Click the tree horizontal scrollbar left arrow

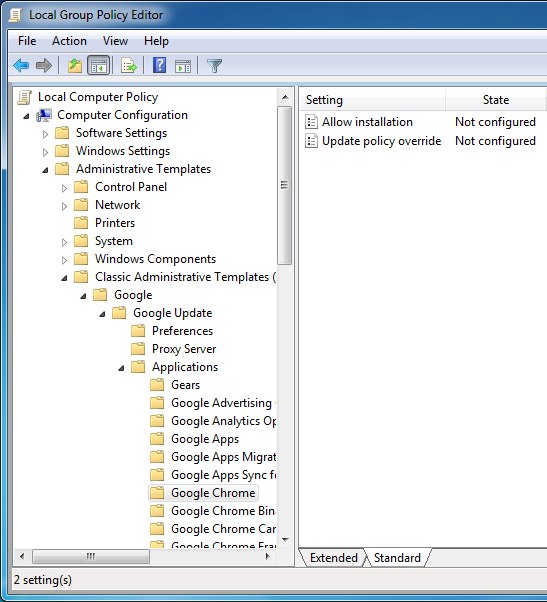22,556
